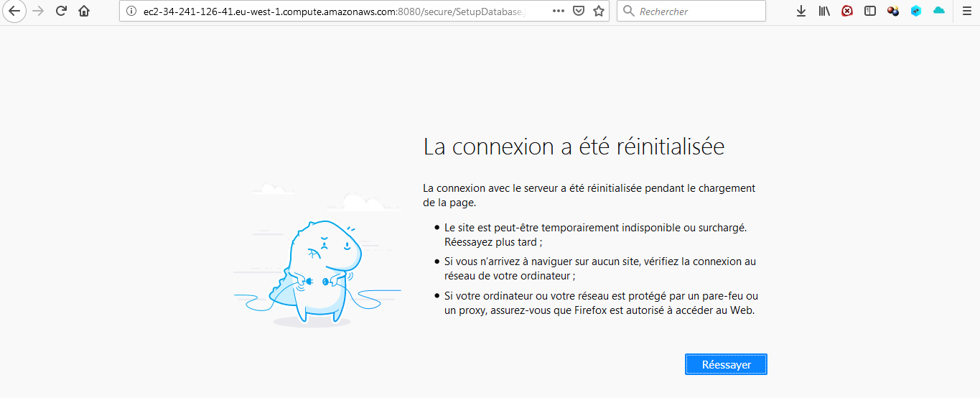Open the Firefox hamburger menu
Viewport: 980px width, 398px height.
point(966,11)
